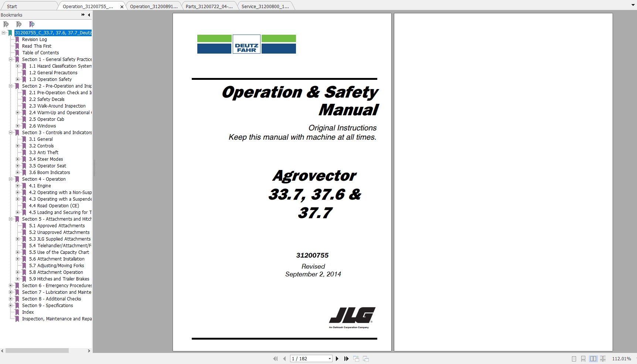Collapse Section 2 - Pre-Operation bookmark

(11, 86)
